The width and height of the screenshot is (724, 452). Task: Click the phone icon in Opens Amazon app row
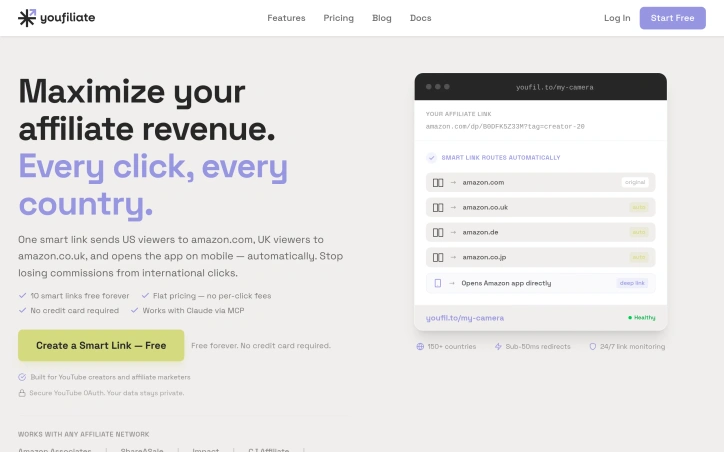438,283
